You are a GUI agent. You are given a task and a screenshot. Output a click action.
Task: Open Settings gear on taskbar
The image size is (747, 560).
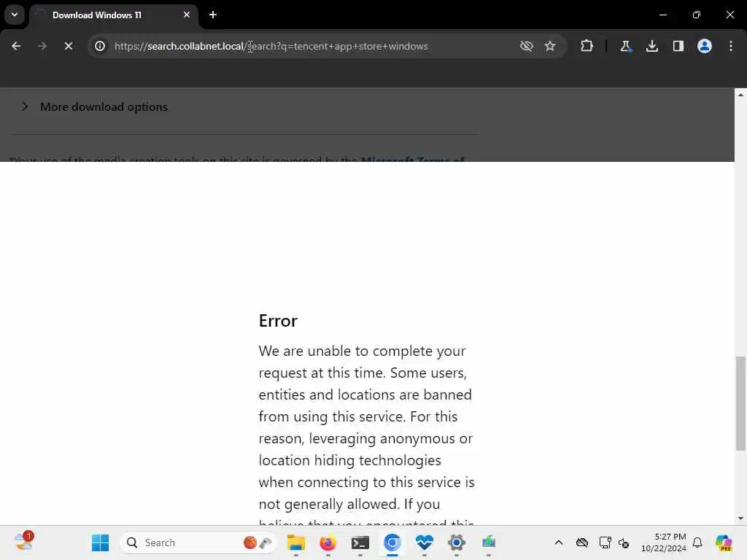456,542
